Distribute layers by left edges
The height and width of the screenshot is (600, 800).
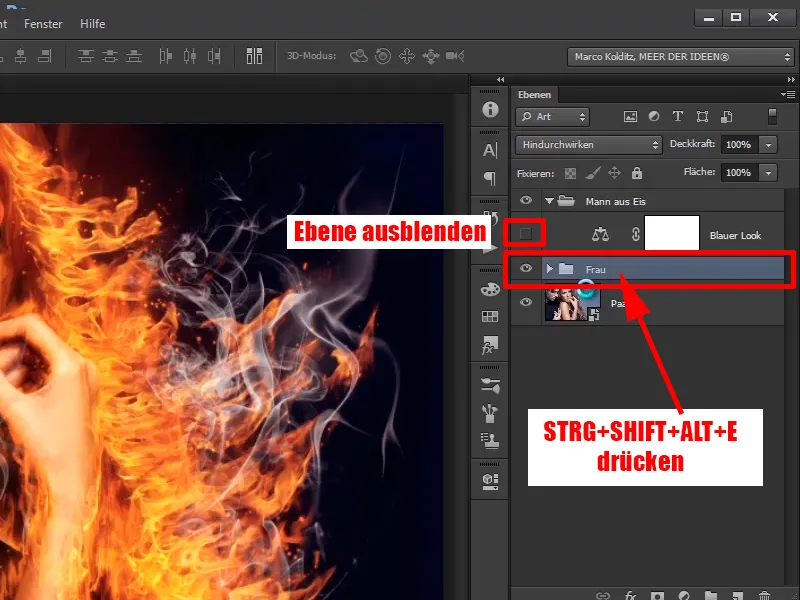tap(165, 56)
